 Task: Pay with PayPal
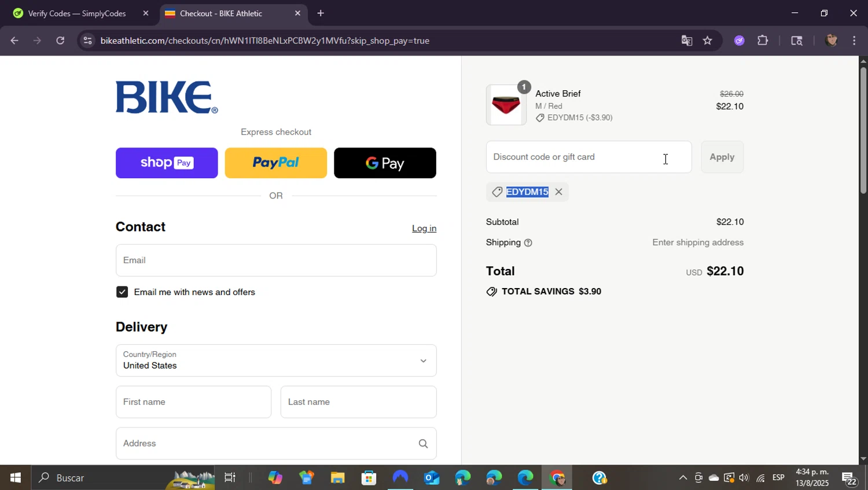276,163
